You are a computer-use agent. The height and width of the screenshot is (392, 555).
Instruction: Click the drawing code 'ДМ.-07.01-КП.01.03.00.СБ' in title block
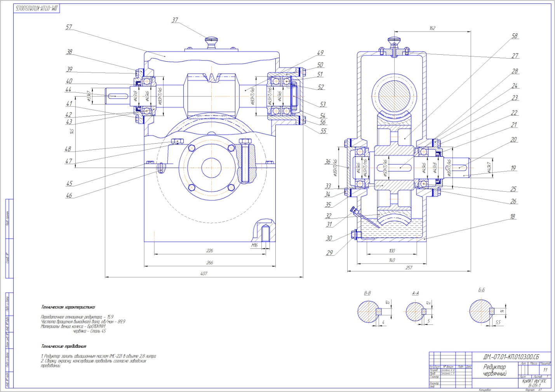point(511,357)
